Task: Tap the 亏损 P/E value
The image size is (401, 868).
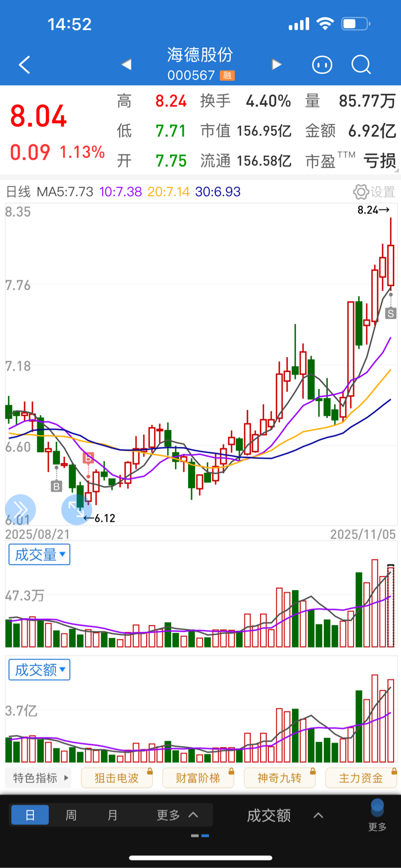Action: 380,161
